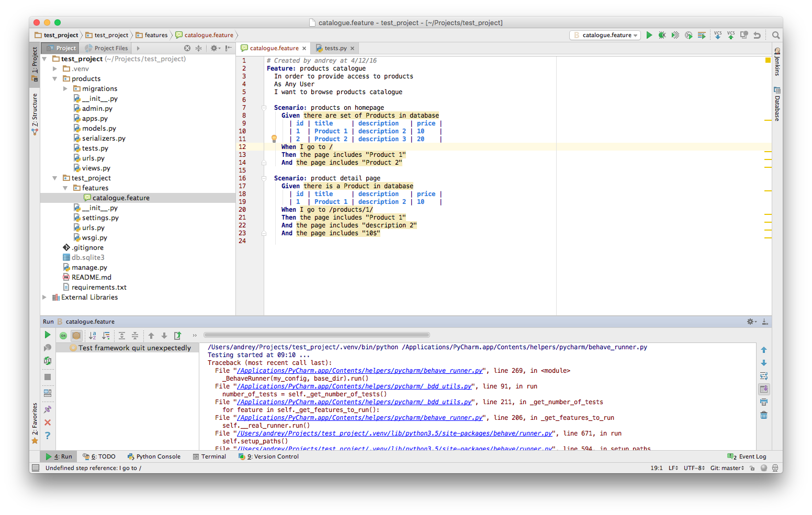The image size is (812, 515).
Task: Open search with the magnifier icon
Action: (776, 35)
